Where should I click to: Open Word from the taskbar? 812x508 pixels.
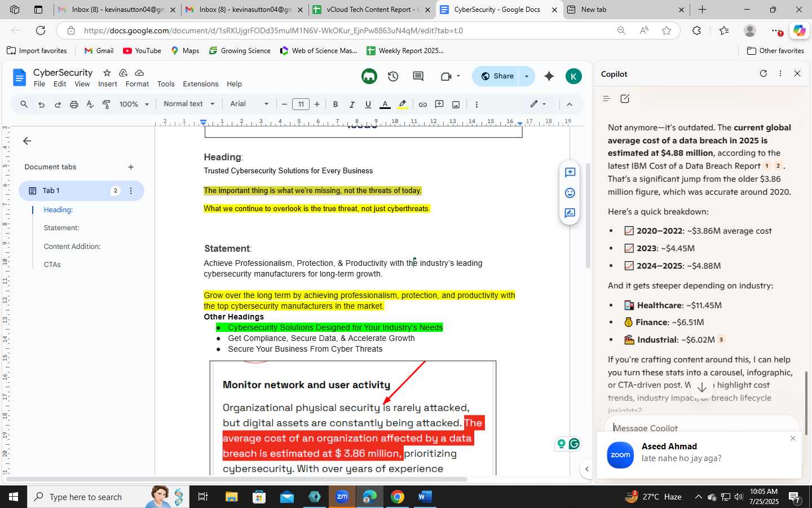pos(425,497)
